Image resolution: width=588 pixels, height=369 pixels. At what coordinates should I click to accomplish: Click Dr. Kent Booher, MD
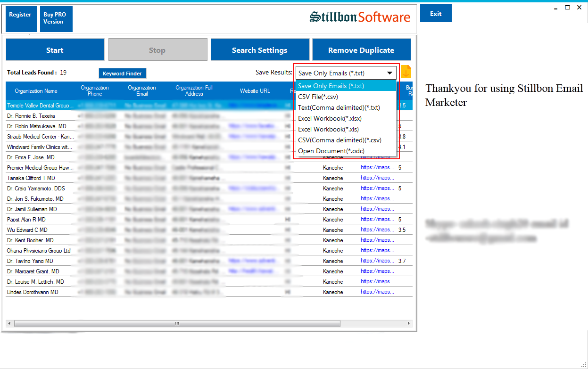pos(31,240)
